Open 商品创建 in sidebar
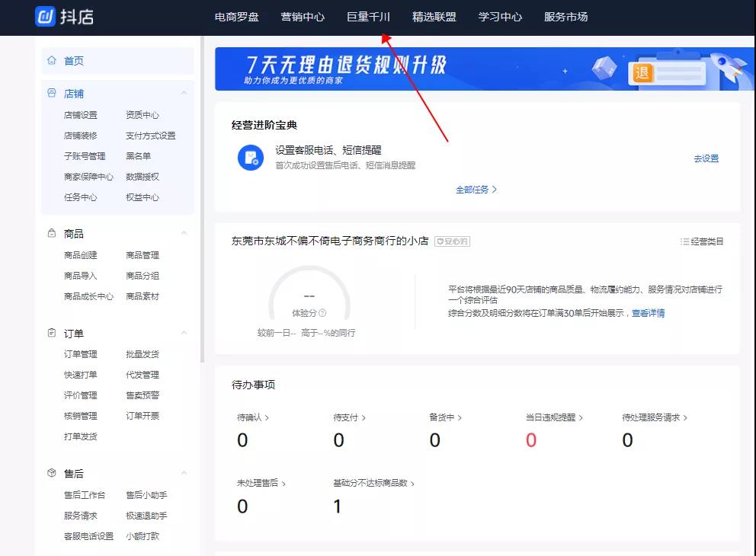 tap(80, 255)
